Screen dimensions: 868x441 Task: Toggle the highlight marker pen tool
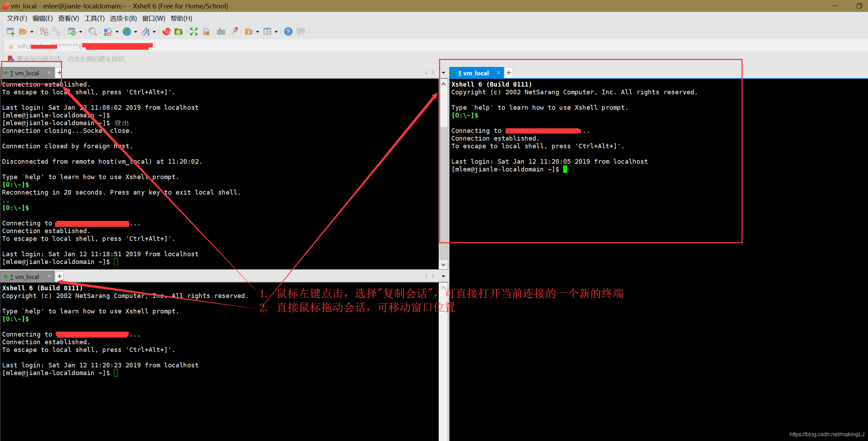[234, 32]
